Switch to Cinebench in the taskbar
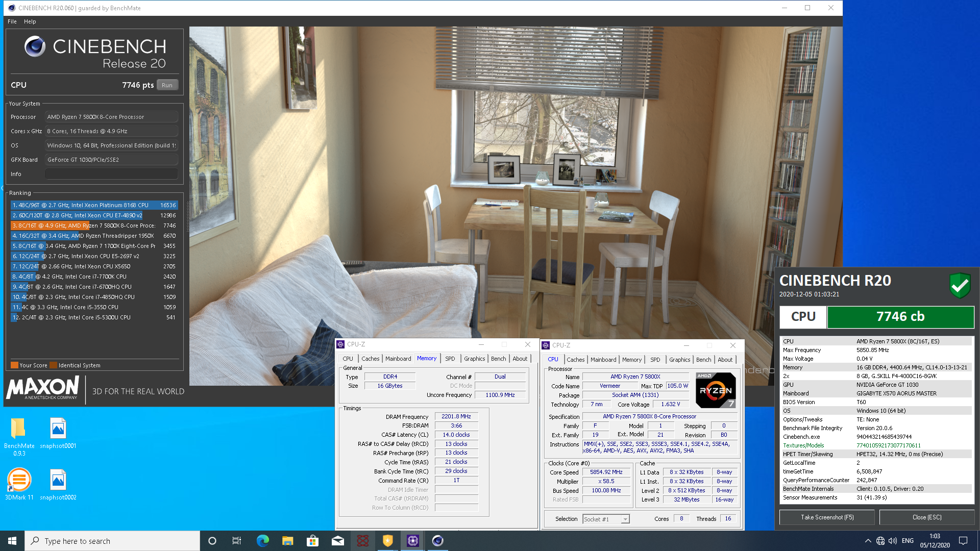 (x=437, y=541)
